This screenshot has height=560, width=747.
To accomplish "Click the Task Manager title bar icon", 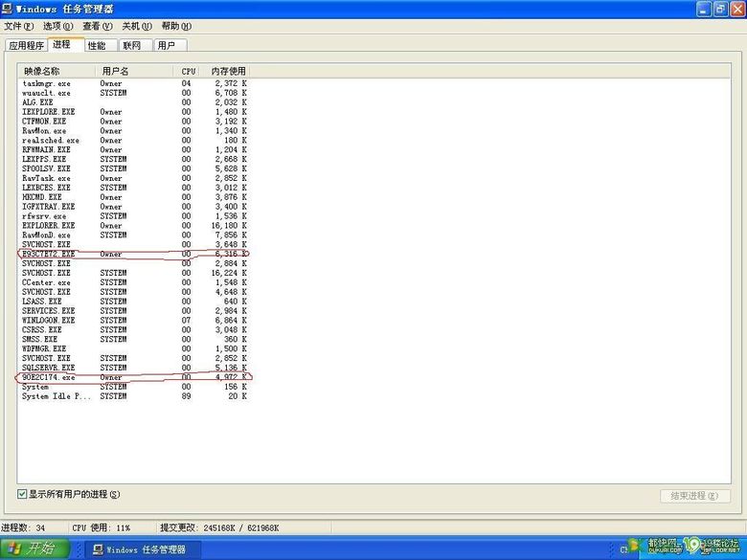I will click(x=7, y=9).
